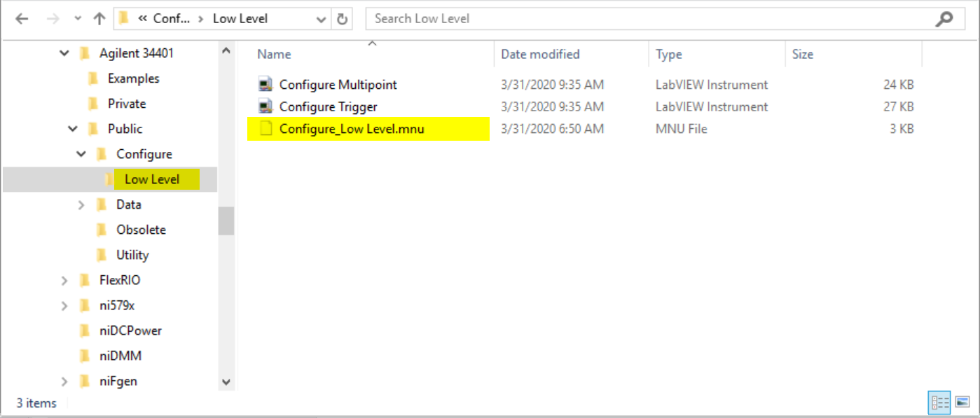The image size is (980, 418).
Task: Click the Low Level breadcrumb segment
Action: (240, 19)
